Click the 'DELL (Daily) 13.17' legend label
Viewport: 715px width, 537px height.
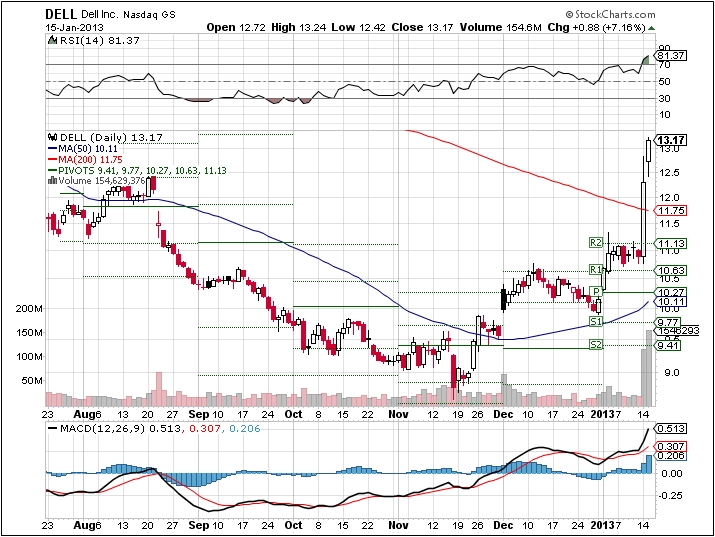[111, 137]
